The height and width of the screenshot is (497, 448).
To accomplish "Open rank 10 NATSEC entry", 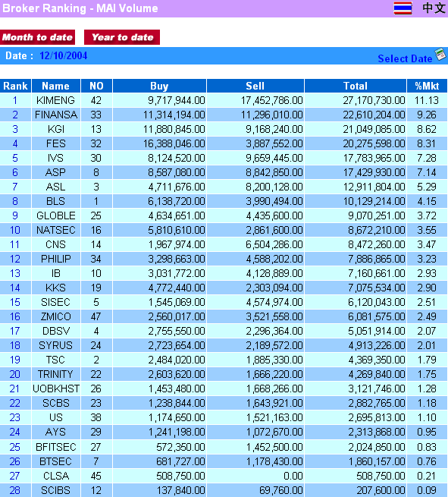I will point(15,230).
